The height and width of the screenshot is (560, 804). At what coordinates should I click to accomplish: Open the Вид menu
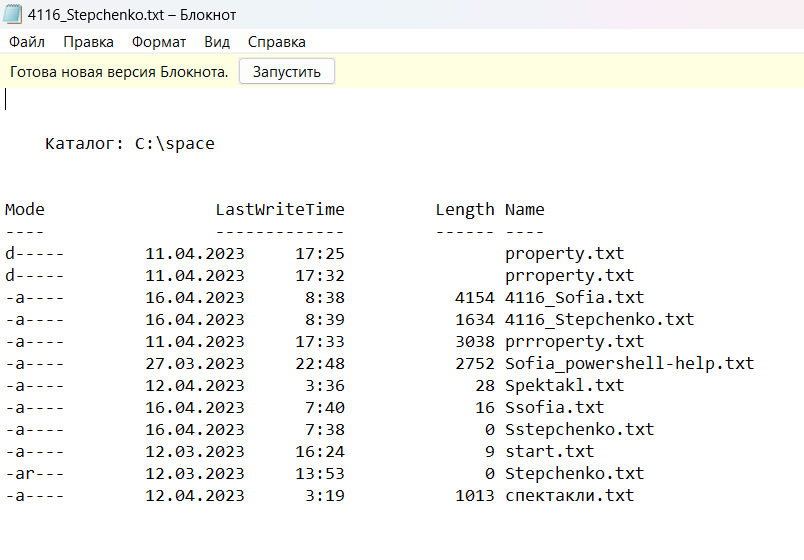217,42
